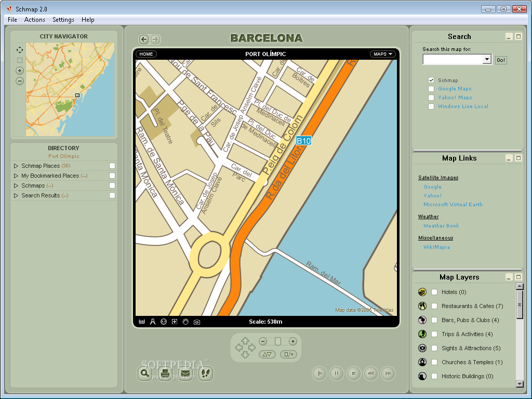The height and width of the screenshot is (399, 532).
Task: Zoom in the City Navigator overview map
Action: point(20,71)
